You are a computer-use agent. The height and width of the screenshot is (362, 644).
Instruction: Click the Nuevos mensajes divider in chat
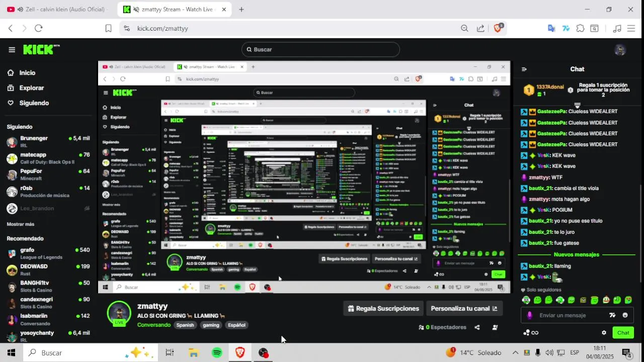coord(576,254)
